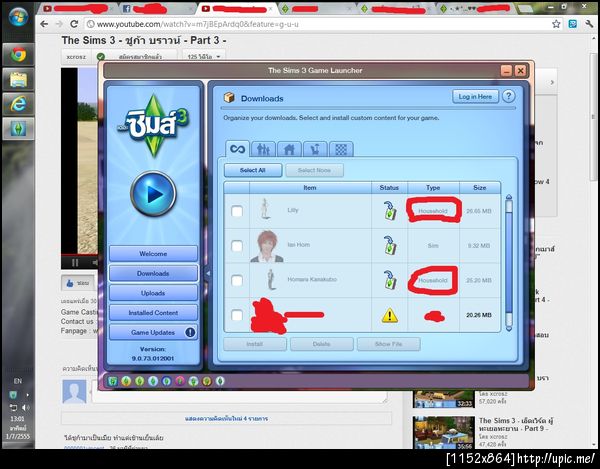Check the box for the 20.26 MB item
This screenshot has width=600, height=469.
coord(237,315)
